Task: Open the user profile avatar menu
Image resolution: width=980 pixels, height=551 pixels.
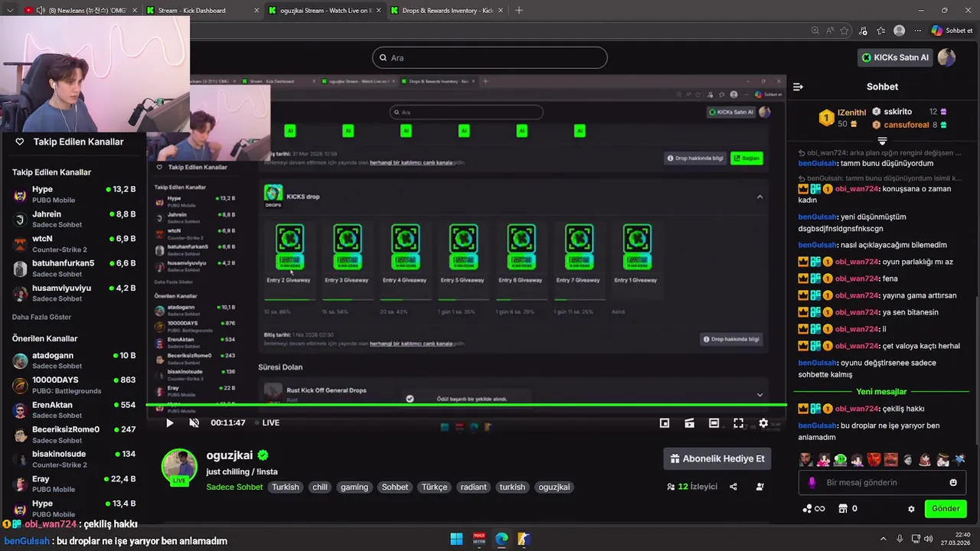Action: (x=947, y=57)
